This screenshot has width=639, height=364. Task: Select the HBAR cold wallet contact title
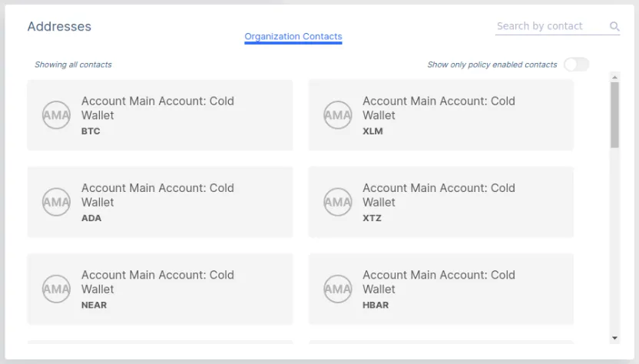click(x=439, y=282)
